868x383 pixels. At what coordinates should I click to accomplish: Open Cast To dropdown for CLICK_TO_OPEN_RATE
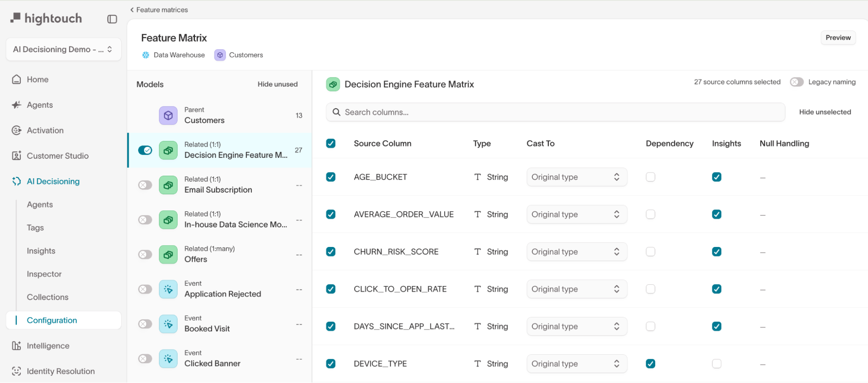(x=577, y=289)
